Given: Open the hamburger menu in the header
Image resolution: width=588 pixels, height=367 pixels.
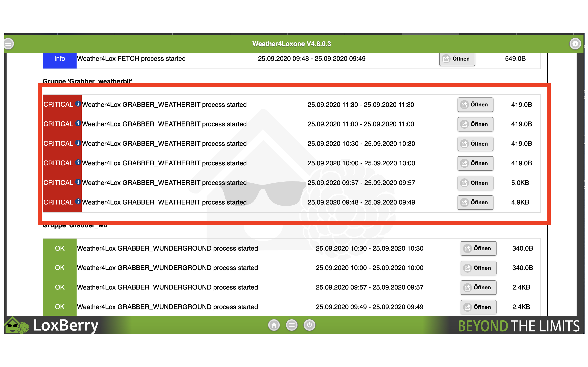Looking at the screenshot, I should (x=9, y=44).
